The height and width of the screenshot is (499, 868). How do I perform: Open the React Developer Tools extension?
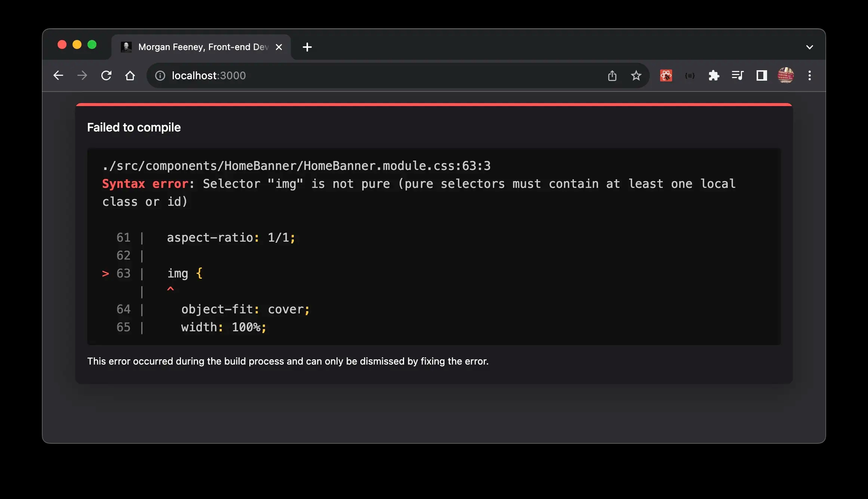point(666,76)
